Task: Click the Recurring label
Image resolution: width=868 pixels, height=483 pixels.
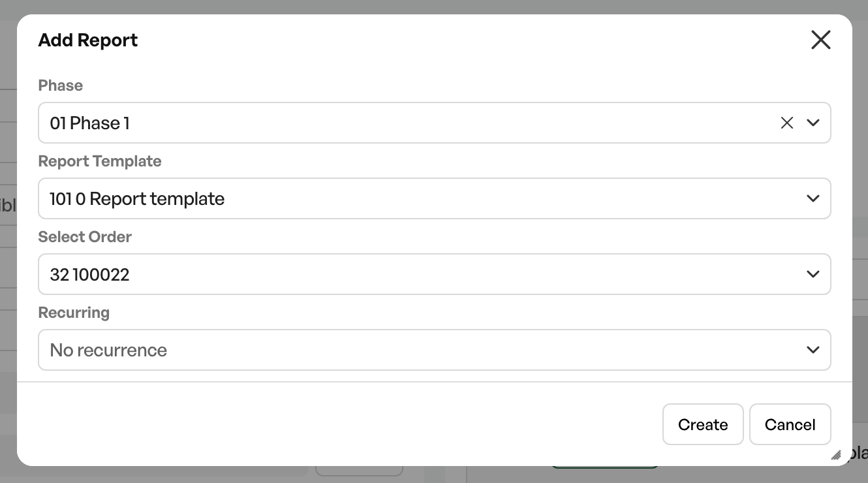Action: 74,313
